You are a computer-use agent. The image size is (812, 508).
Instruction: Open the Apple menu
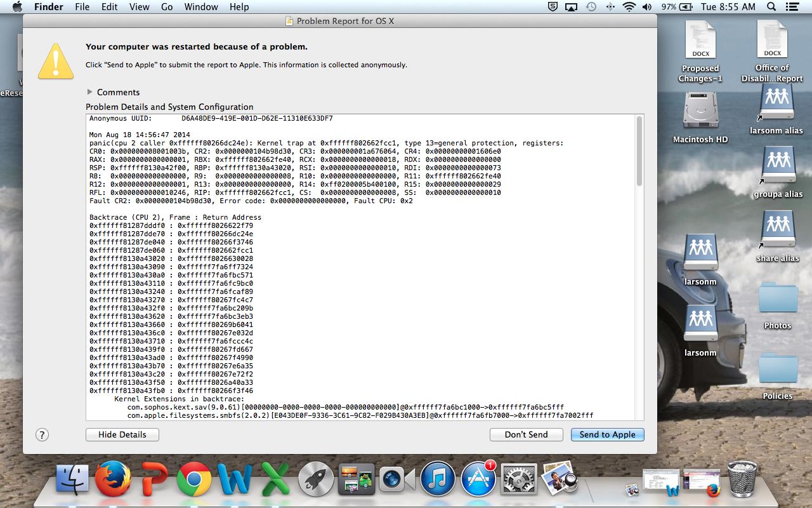(x=17, y=7)
